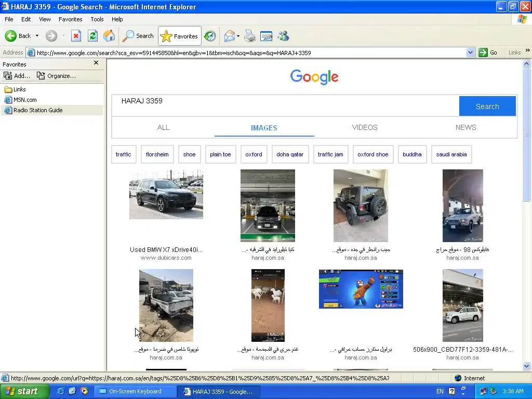Screen dimensions: 532x399
Task: Filter by traffic chip
Action: point(124,154)
